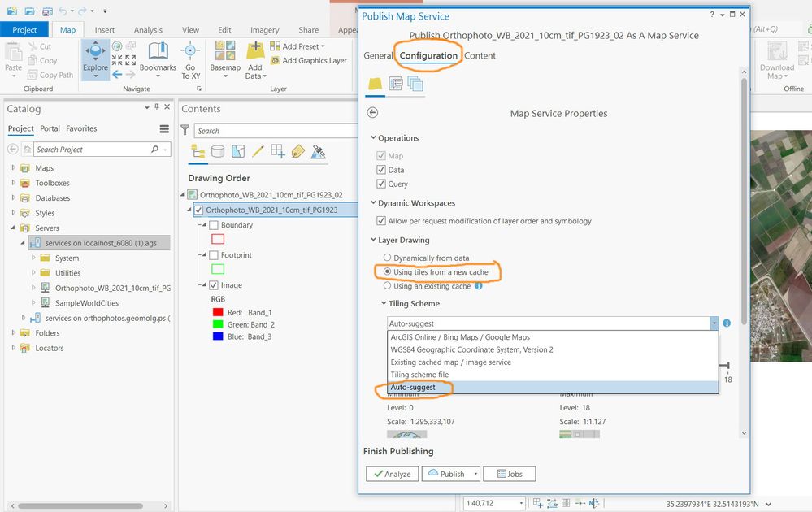Click the Contents filter funnel icon
Screen dimensions: 812x512
click(x=185, y=131)
